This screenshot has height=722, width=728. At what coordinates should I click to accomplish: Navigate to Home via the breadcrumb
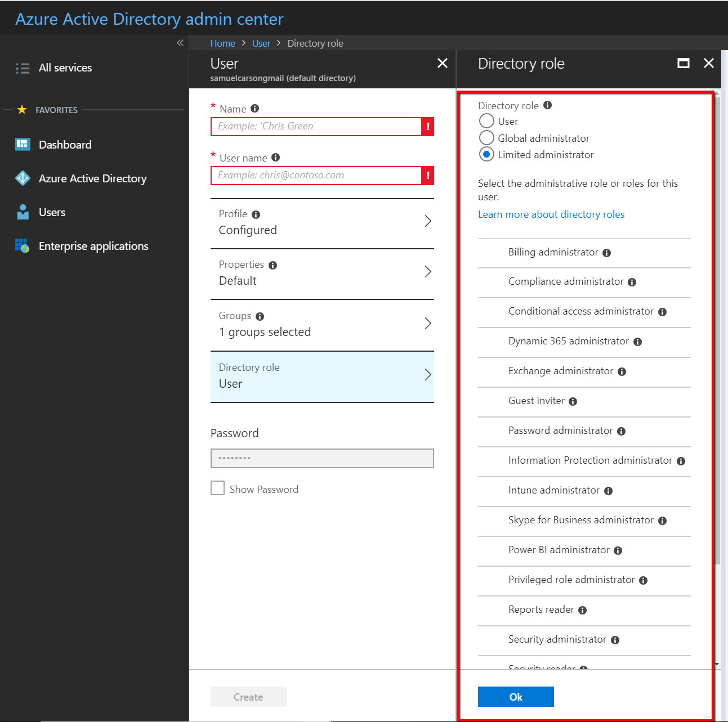click(x=222, y=43)
